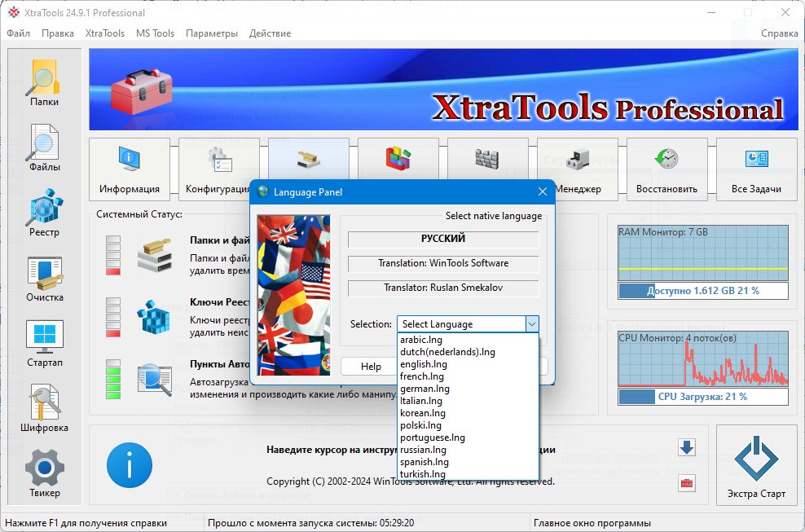Collapse the Select Language dropdown arrow
This screenshot has height=532, width=805.
pyautogui.click(x=532, y=324)
